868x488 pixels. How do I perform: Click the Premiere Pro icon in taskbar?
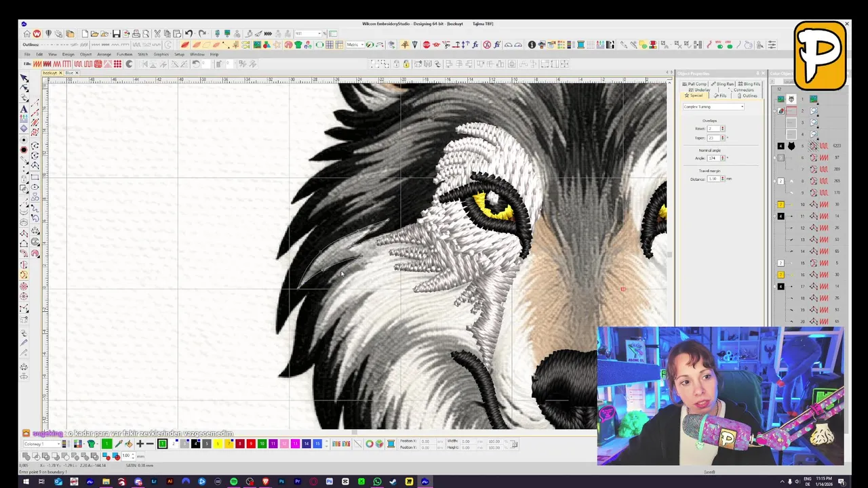(298, 482)
